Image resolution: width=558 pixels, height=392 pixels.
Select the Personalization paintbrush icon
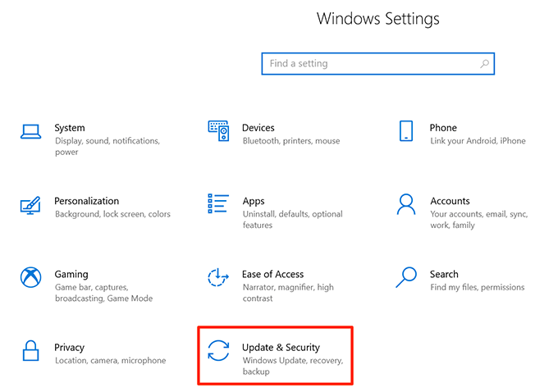point(30,204)
